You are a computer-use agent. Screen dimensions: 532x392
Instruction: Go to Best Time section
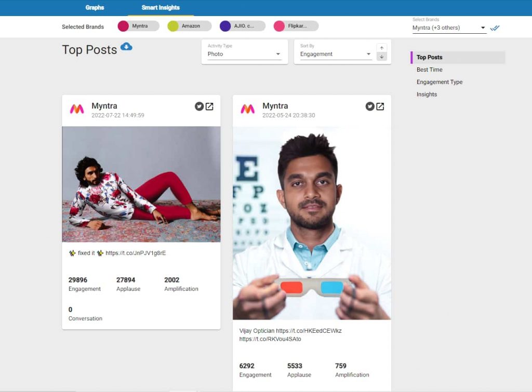click(430, 70)
